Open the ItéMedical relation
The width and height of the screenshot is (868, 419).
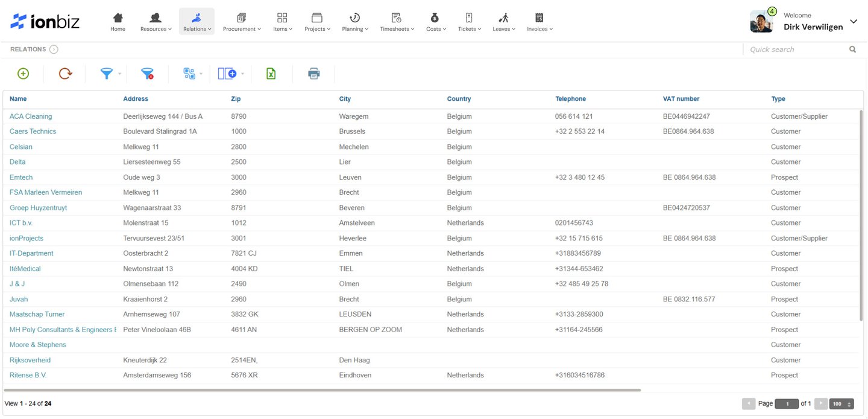[25, 269]
